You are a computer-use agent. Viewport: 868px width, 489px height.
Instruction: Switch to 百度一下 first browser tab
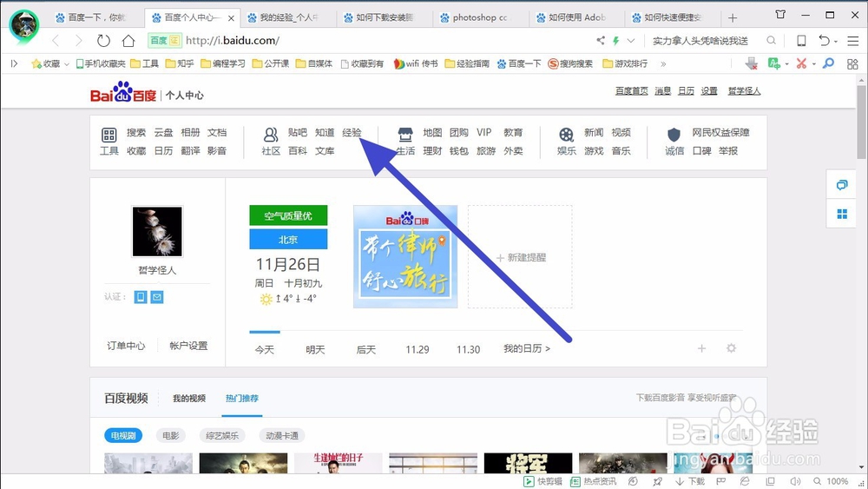(x=96, y=17)
